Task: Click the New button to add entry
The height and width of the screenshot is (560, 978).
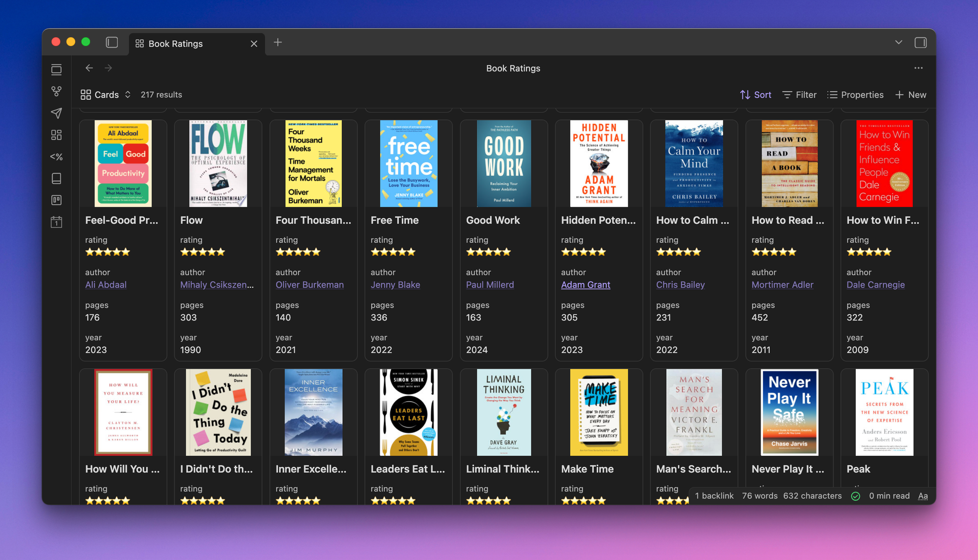Action: tap(911, 95)
